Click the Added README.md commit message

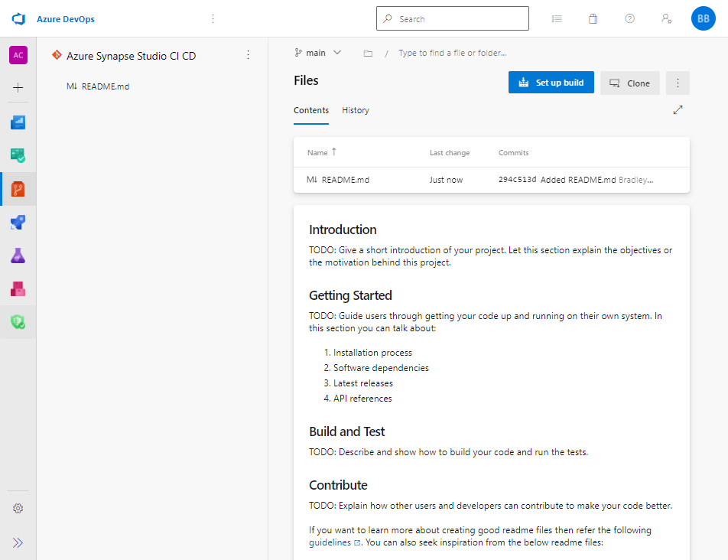point(578,180)
